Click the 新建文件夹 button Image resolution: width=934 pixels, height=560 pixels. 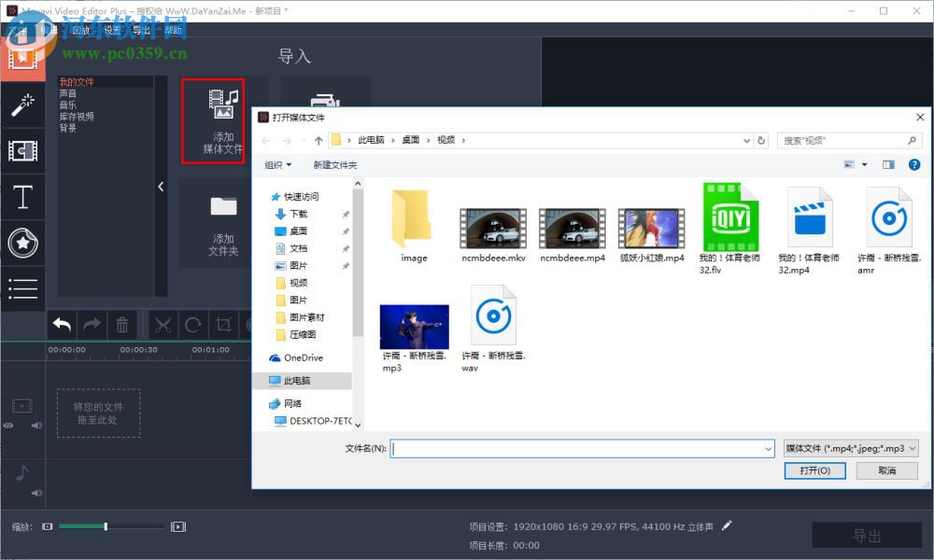(334, 164)
